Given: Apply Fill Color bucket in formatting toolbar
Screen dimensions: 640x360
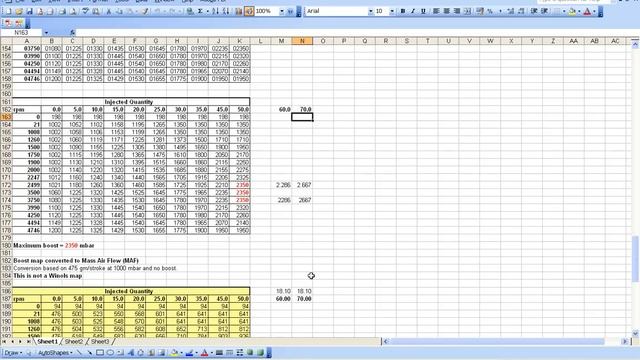Looking at the screenshot, I should (572, 11).
